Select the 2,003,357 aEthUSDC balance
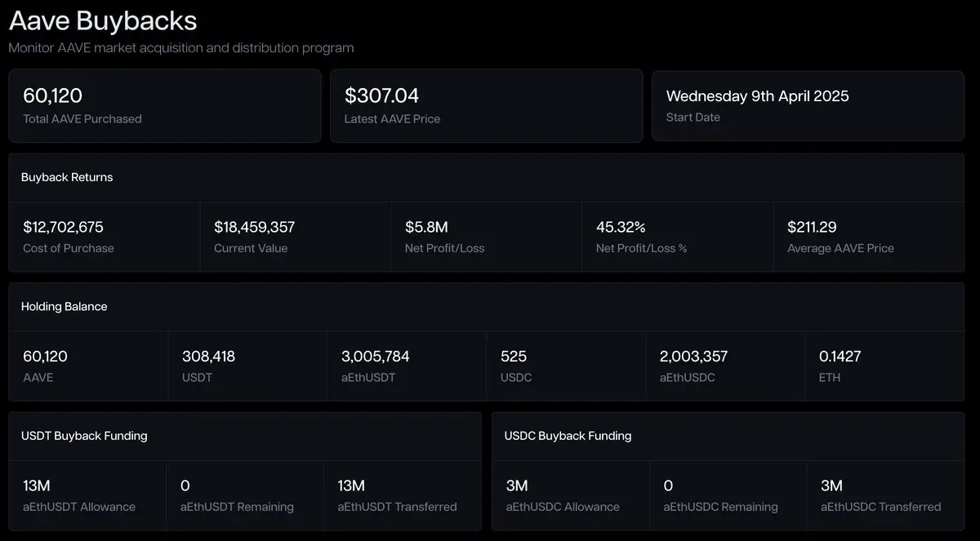 click(x=694, y=357)
